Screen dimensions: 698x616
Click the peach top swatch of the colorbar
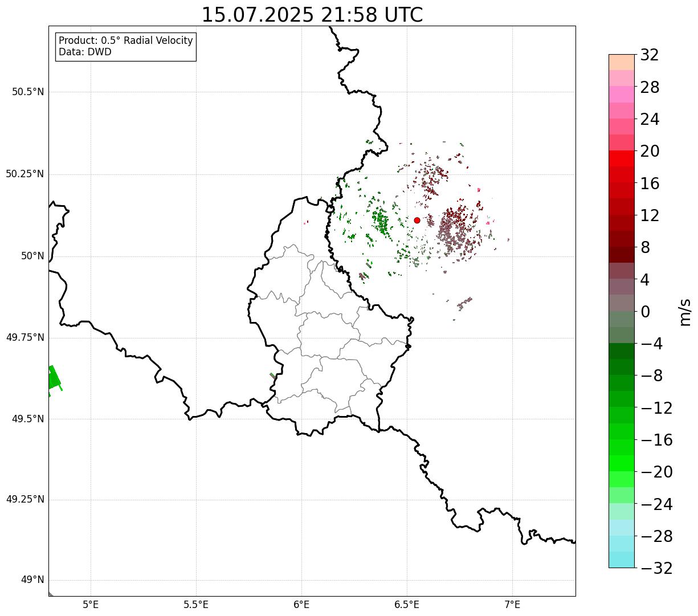[x=622, y=62]
